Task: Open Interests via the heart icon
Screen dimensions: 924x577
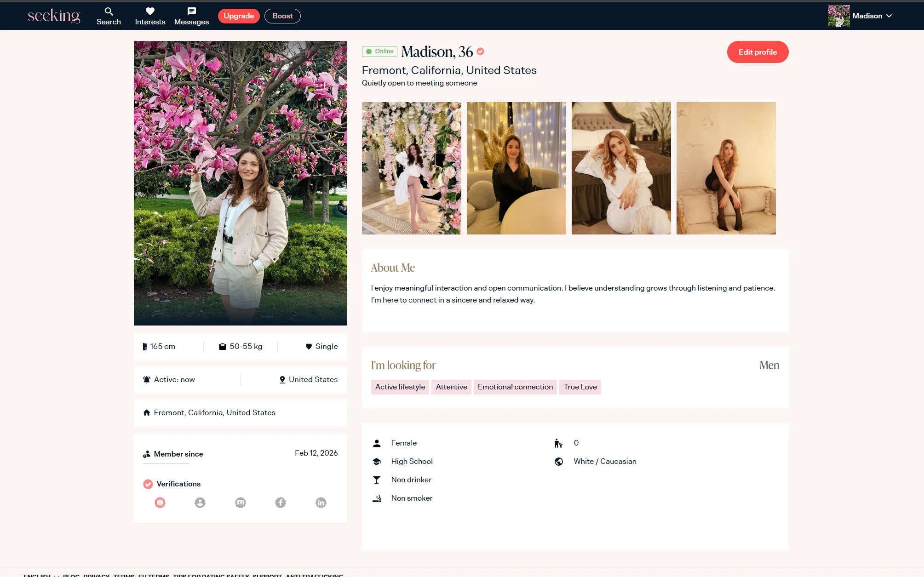Action: (x=150, y=11)
